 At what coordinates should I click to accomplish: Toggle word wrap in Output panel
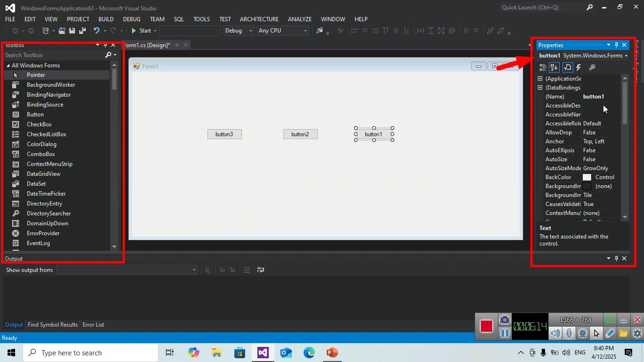coord(261,270)
